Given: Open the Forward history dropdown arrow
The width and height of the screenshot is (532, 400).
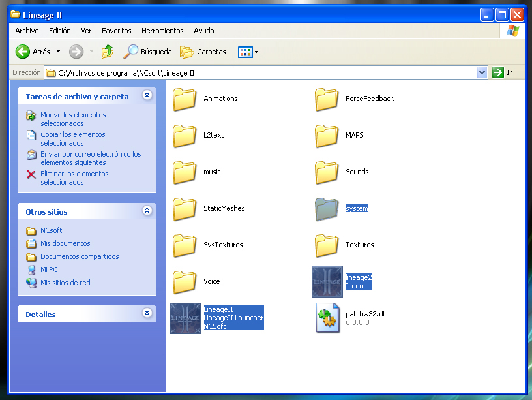Looking at the screenshot, I should point(91,52).
